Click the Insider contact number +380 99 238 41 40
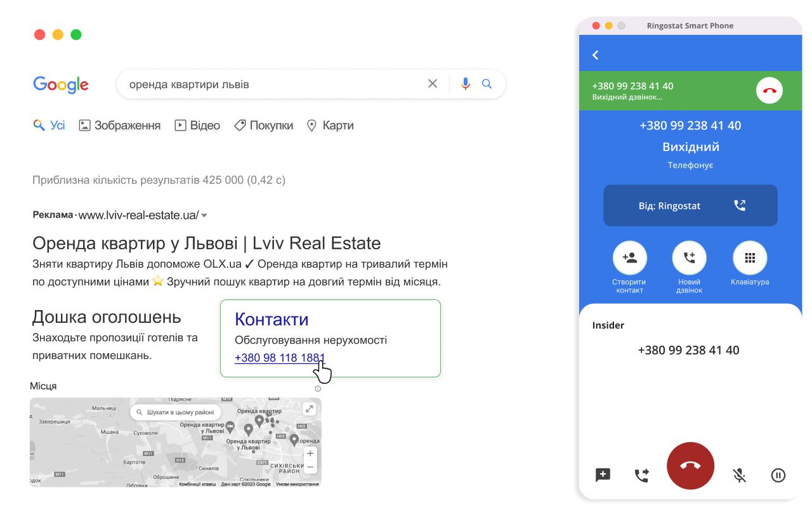Viewport: 812px width, 515px height. 688,350
